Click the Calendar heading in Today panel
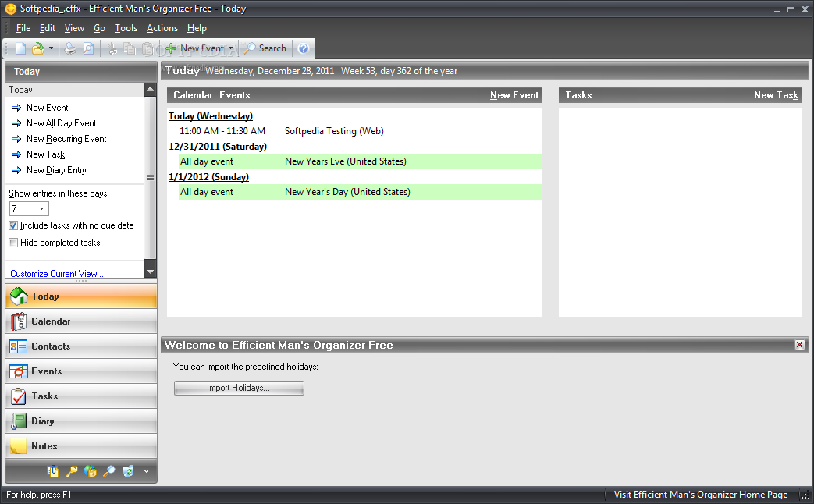Viewport: 814px width, 504px height. pyautogui.click(x=193, y=95)
